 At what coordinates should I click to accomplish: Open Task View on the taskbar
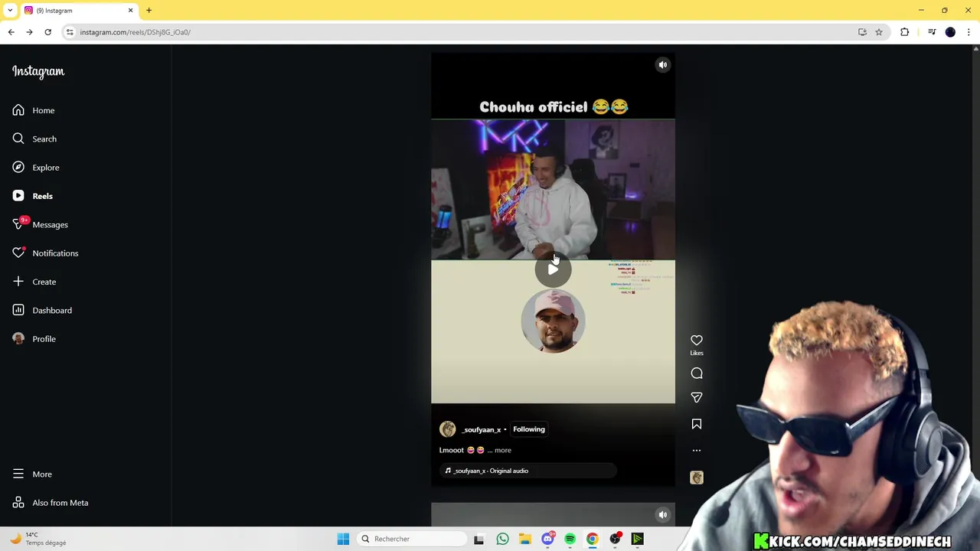(x=479, y=539)
